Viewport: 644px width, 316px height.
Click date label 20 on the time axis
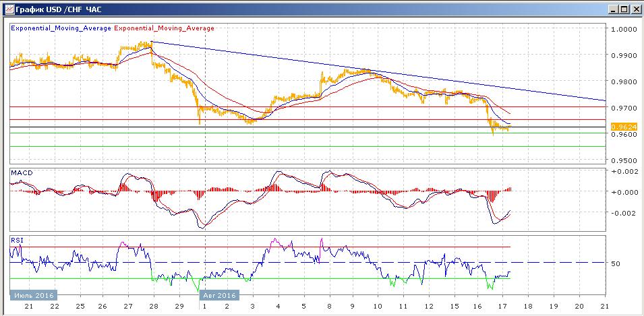579,306
